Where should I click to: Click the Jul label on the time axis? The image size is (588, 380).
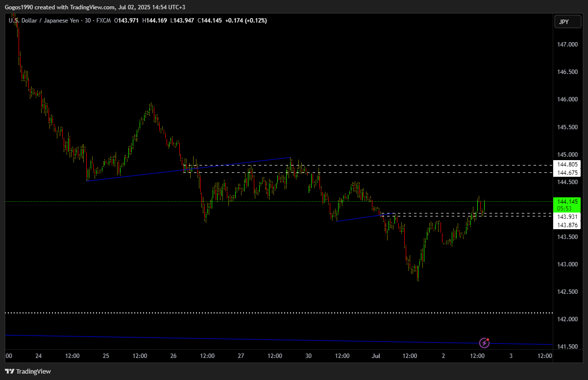click(x=376, y=356)
